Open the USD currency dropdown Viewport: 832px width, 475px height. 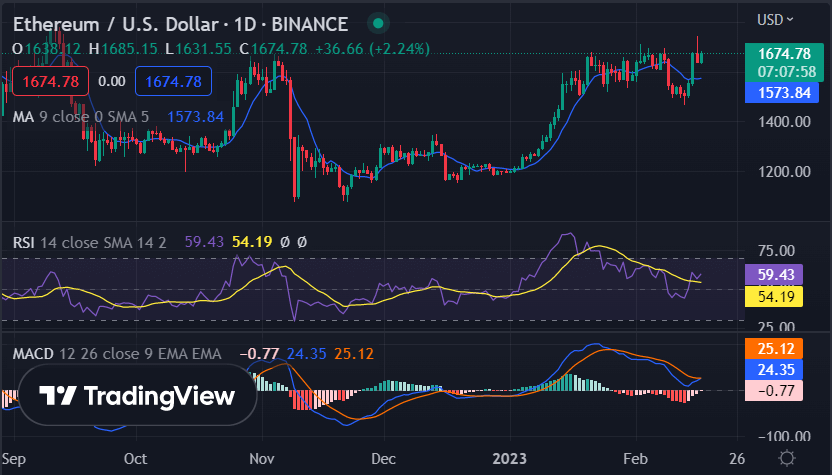click(775, 19)
